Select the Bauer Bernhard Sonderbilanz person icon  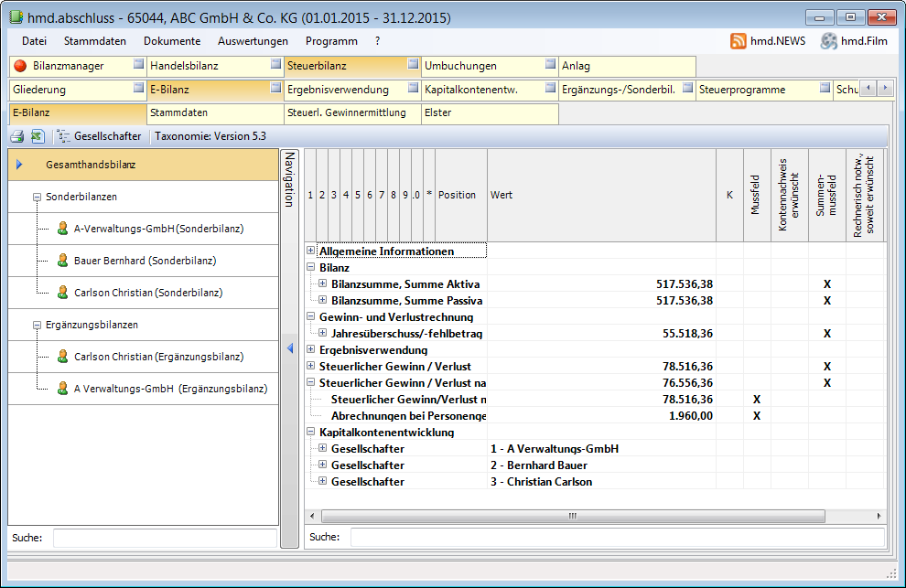[63, 261]
